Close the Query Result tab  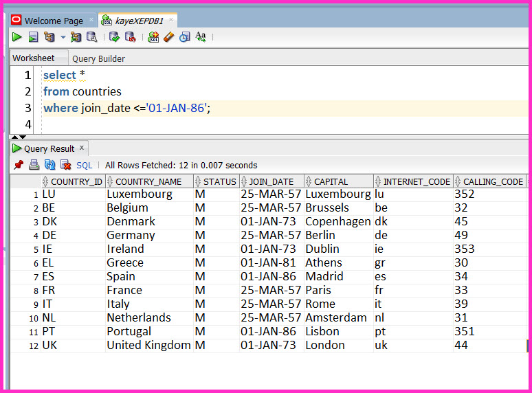click(x=82, y=148)
